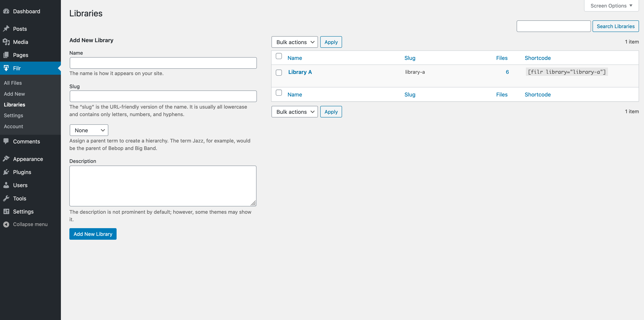Toggle select-all checkbox in table footer
Screen dimensions: 644x320
[x=279, y=93]
